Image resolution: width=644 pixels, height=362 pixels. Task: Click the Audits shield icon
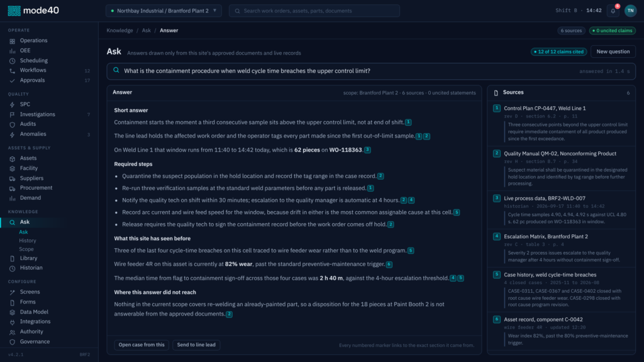tap(13, 124)
